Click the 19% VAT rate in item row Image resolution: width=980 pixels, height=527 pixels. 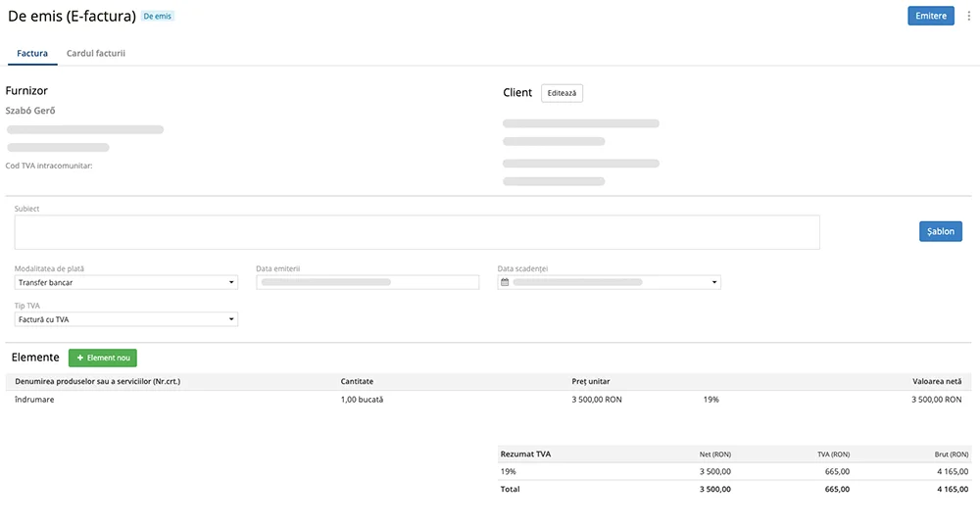click(x=710, y=400)
